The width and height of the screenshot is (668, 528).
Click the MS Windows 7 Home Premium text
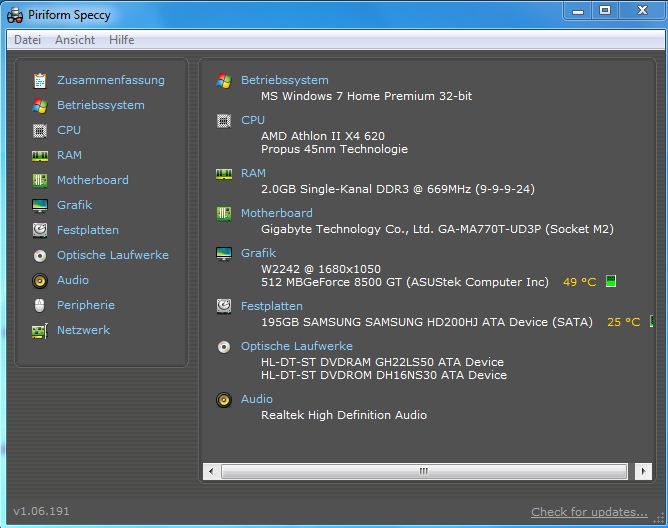(366, 96)
